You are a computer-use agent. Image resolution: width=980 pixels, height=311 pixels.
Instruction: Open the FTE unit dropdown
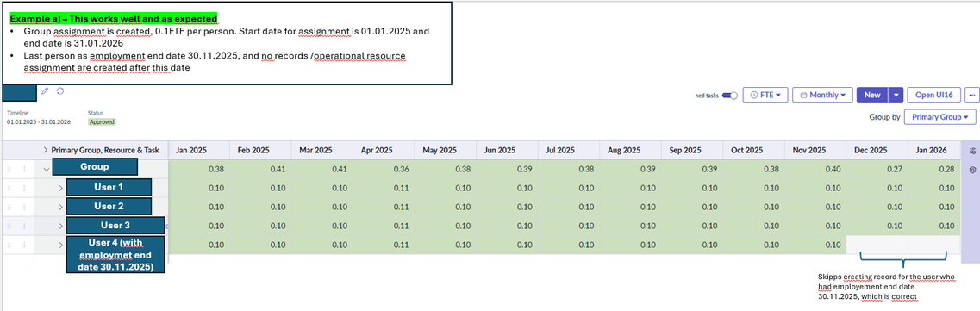point(765,95)
